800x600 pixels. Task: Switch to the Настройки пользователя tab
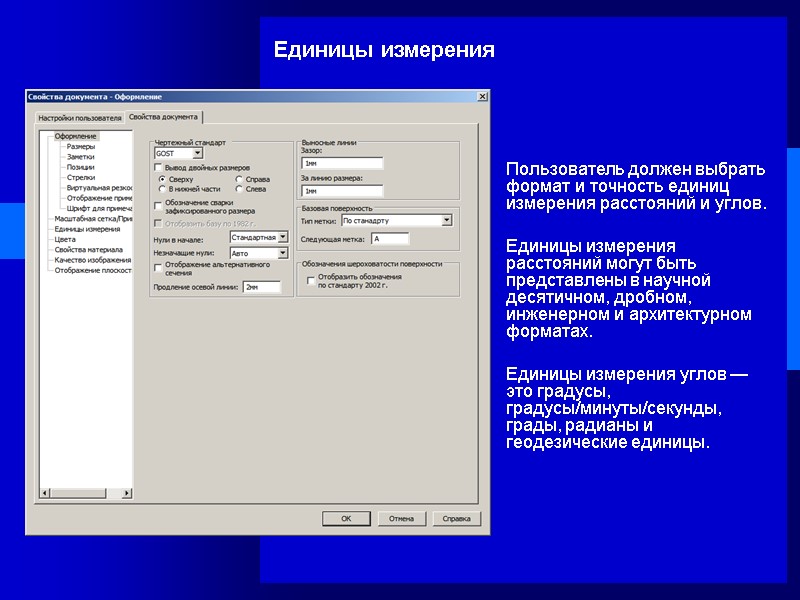pyautogui.click(x=78, y=115)
